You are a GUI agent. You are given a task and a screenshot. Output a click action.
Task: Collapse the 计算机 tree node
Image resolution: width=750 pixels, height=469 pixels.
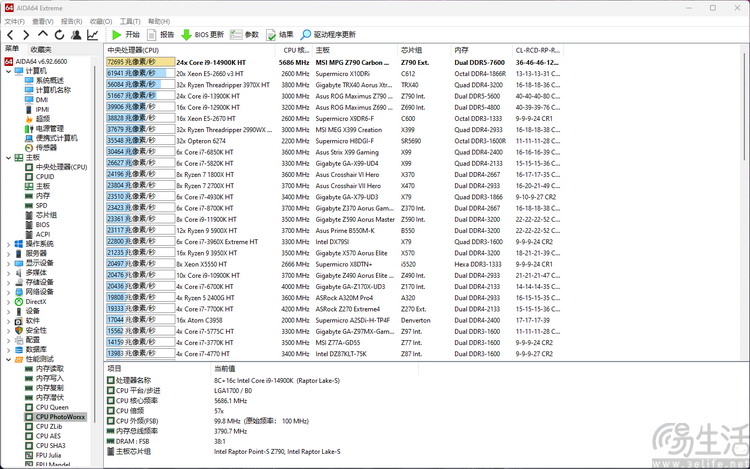(x=8, y=71)
